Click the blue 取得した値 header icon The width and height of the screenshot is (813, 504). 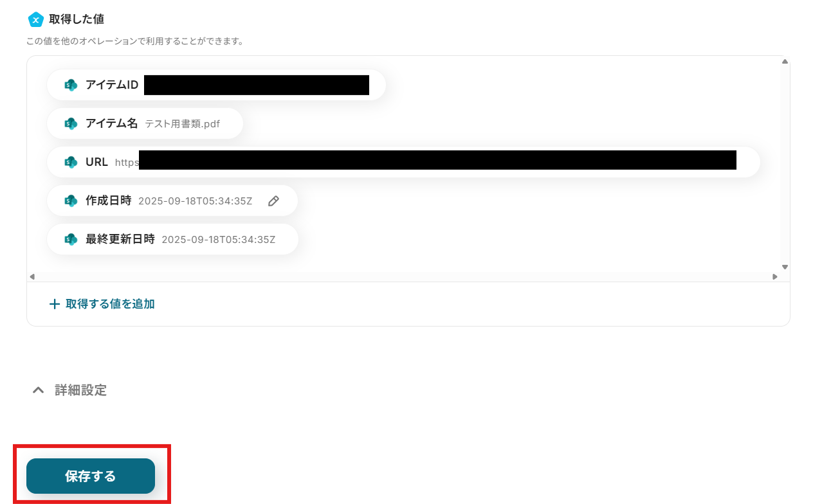35,19
